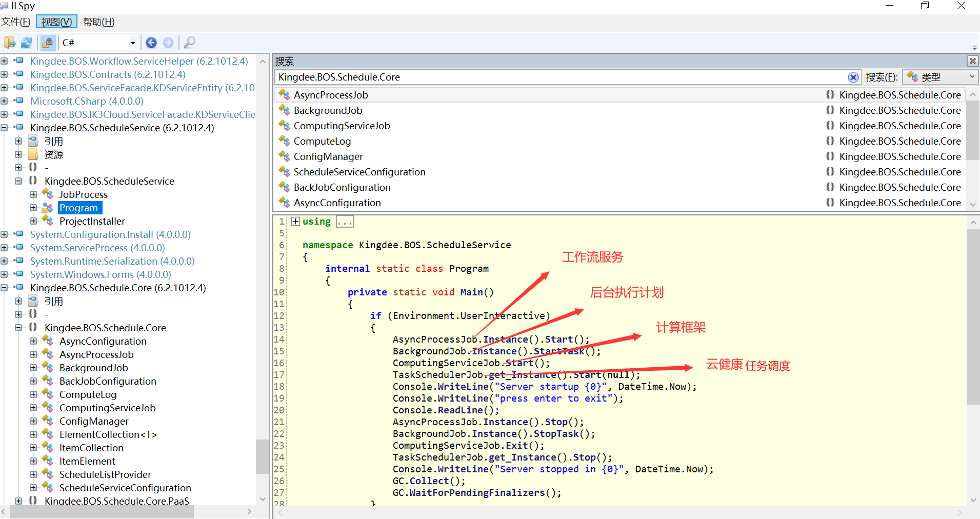Open the 视图(V) menu
Image resolution: width=980 pixels, height=519 pixels.
(57, 22)
